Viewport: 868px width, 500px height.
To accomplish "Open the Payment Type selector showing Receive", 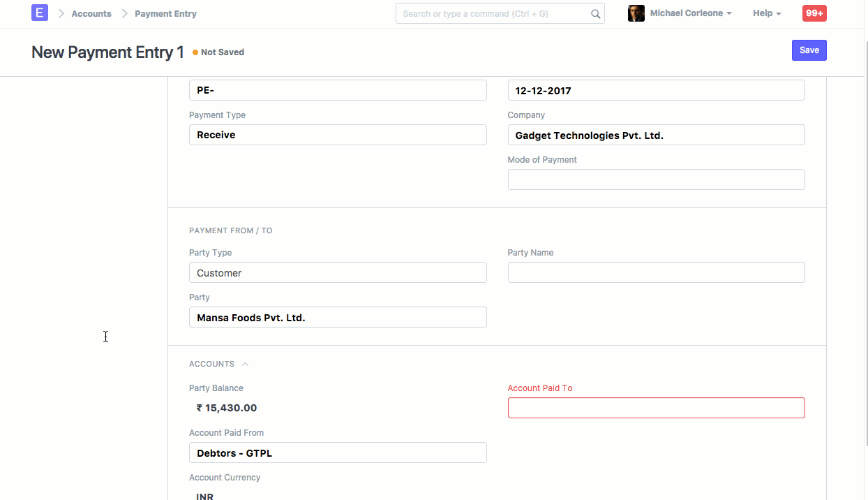I will pyautogui.click(x=338, y=134).
